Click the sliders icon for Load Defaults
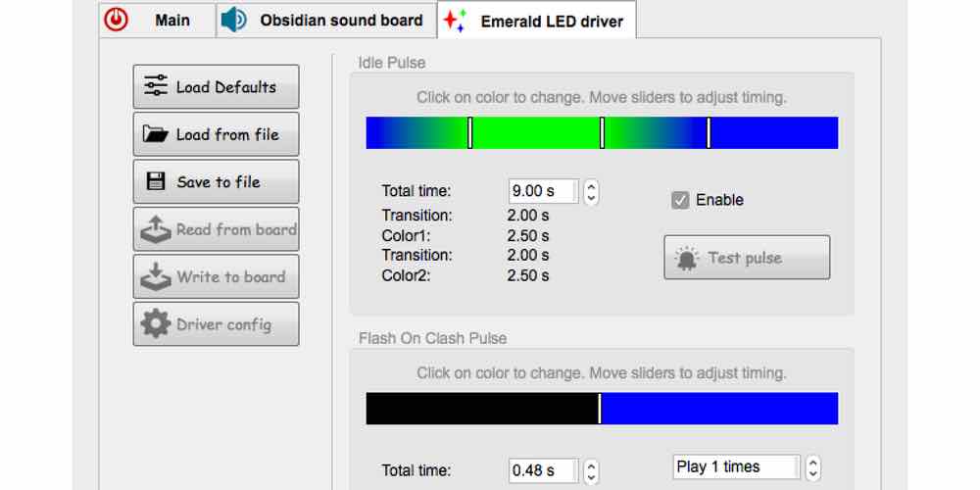The height and width of the screenshot is (490, 980). click(156, 87)
